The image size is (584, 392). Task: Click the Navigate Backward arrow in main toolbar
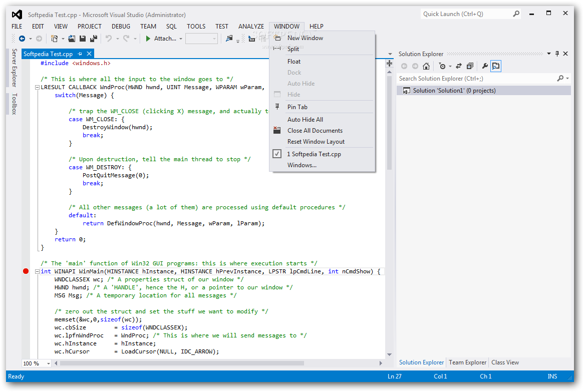pyautogui.click(x=22, y=39)
